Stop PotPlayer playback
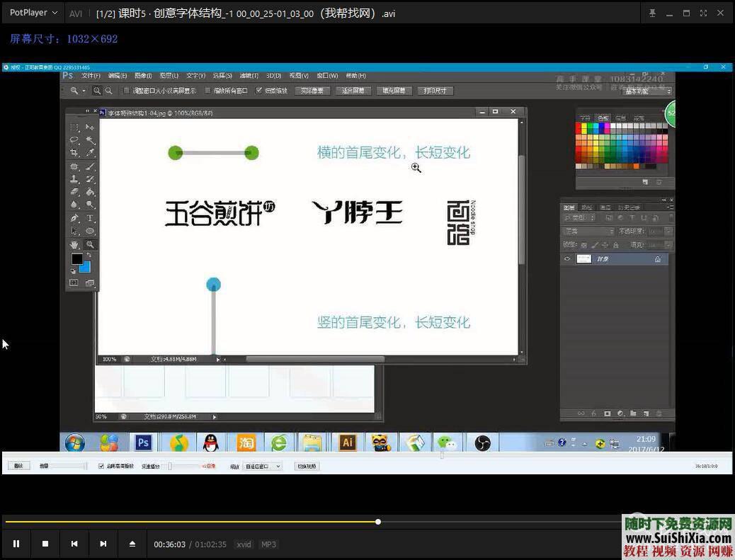This screenshot has height=560, width=735. coord(45,544)
